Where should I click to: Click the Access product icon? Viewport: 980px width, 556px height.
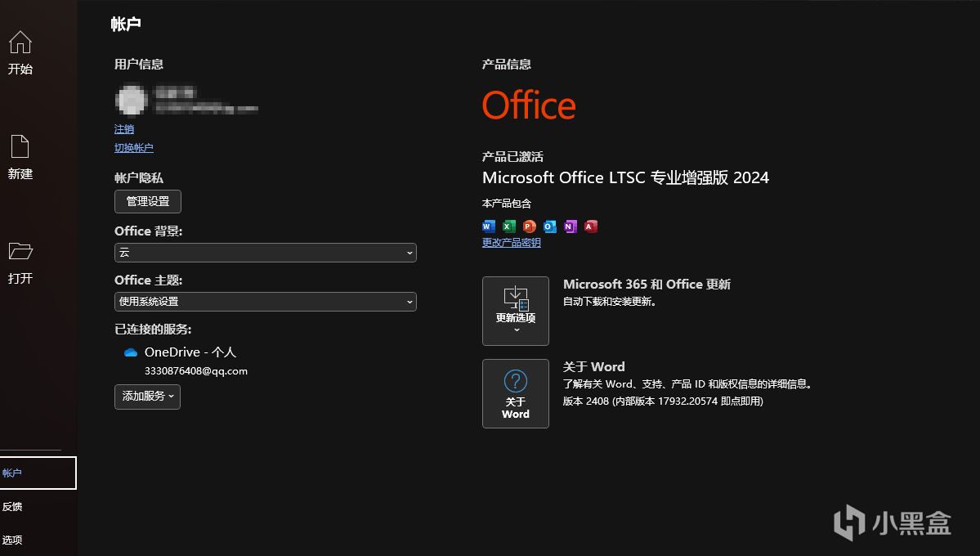click(591, 226)
